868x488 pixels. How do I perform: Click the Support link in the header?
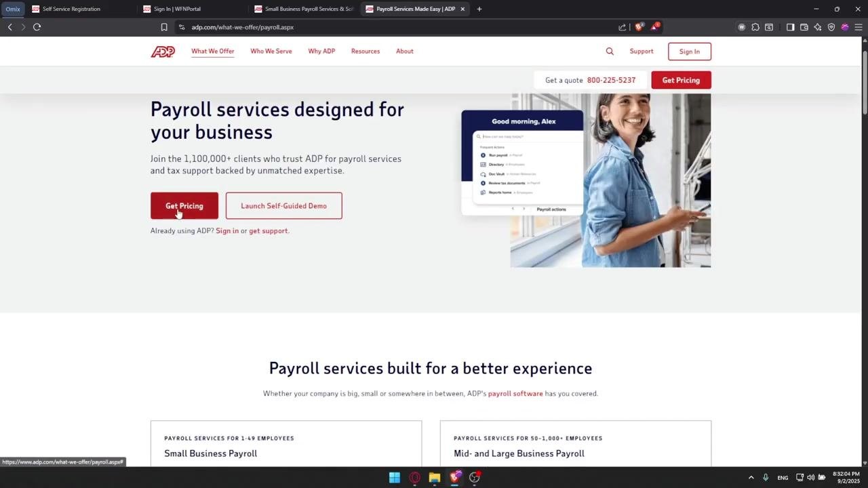pyautogui.click(x=642, y=52)
